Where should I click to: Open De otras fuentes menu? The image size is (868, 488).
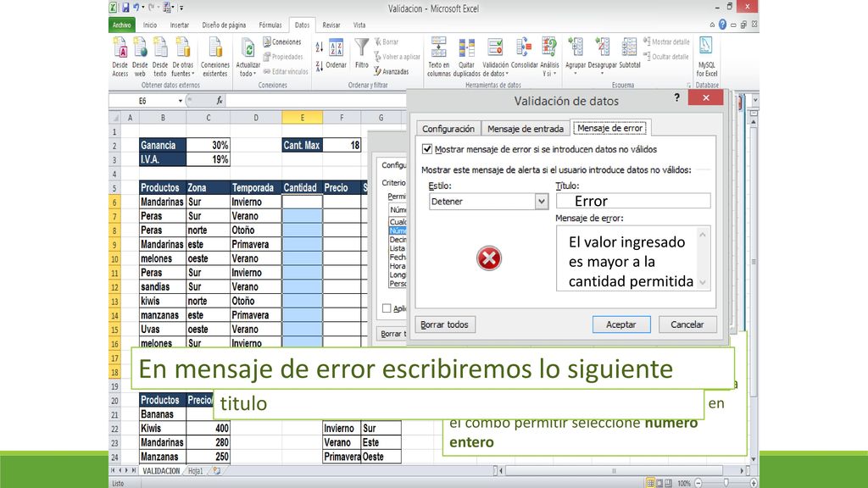coord(183,57)
